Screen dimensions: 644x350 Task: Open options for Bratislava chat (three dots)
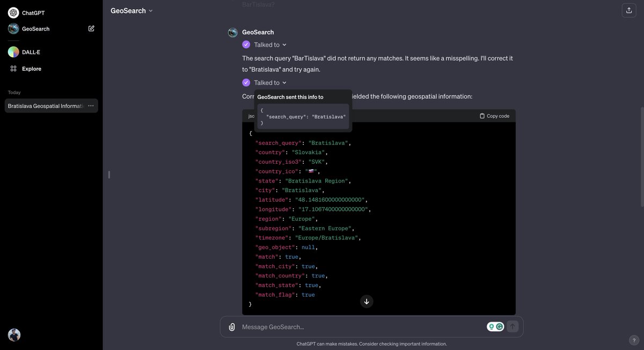(91, 106)
